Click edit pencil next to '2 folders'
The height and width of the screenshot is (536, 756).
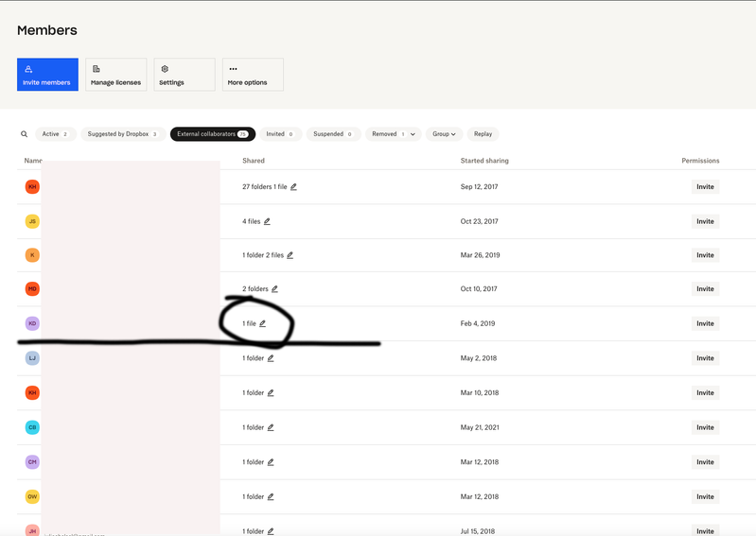(x=275, y=289)
